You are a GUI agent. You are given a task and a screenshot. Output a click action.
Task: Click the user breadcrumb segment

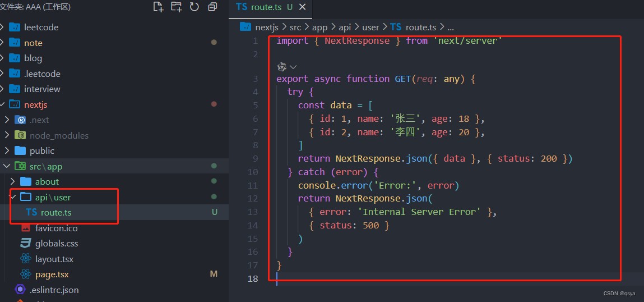tap(370, 27)
